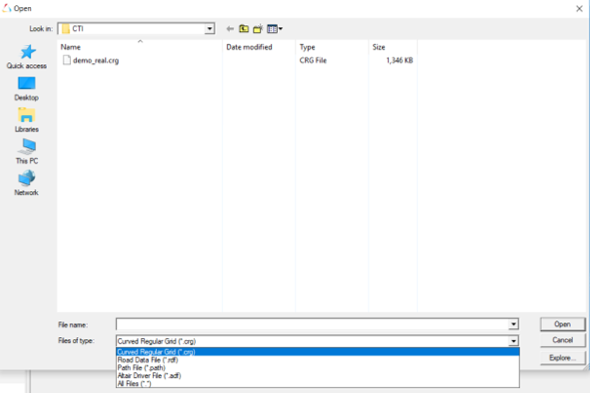Click the CRG File type cell

[x=313, y=61]
